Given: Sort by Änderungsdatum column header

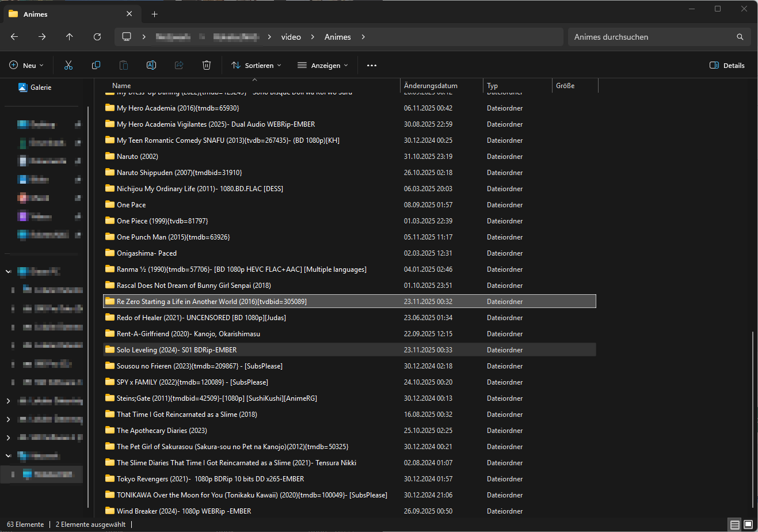Looking at the screenshot, I should 431,86.
